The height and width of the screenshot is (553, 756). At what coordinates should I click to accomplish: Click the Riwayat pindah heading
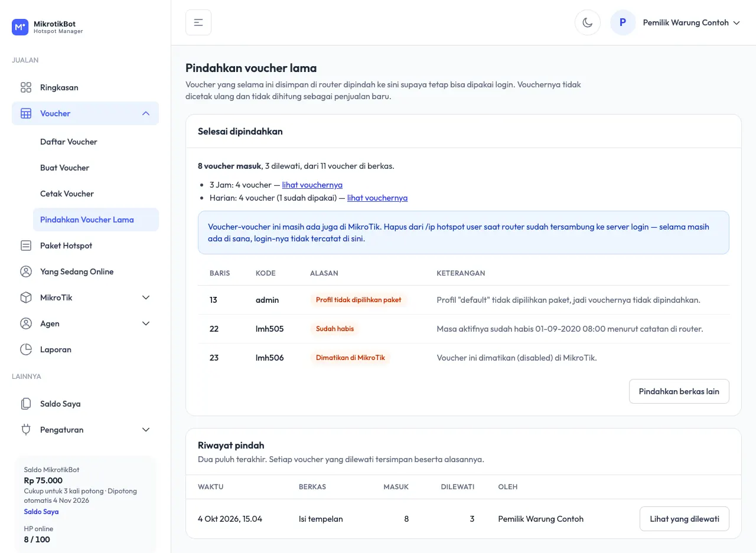[x=231, y=445]
